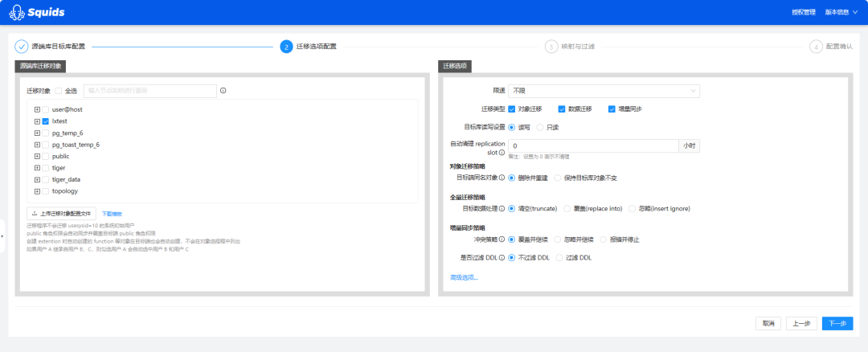The image size is (868, 352).
Task: Click info icon next to 目标数据处理
Action: coord(502,209)
